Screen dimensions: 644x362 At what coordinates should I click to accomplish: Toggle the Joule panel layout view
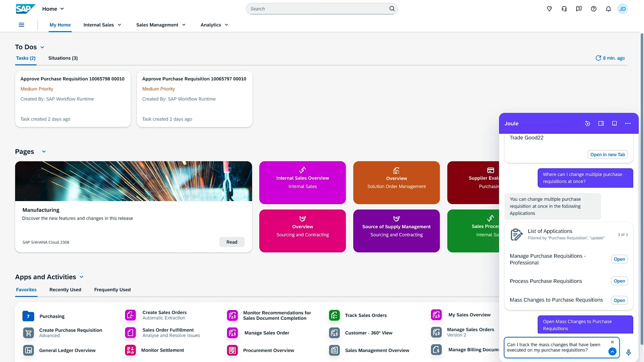(601, 123)
